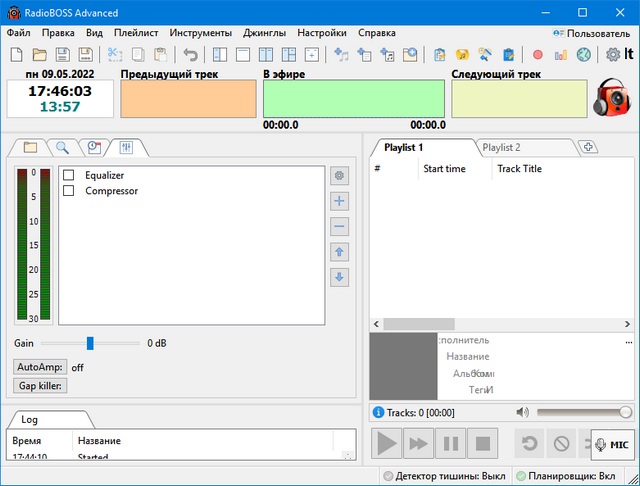
Task: Open the Плейлист menu
Action: (135, 32)
